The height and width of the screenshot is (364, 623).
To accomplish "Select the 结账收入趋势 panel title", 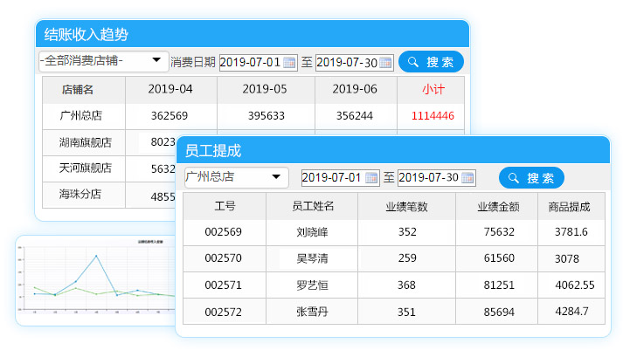I will [x=87, y=35].
